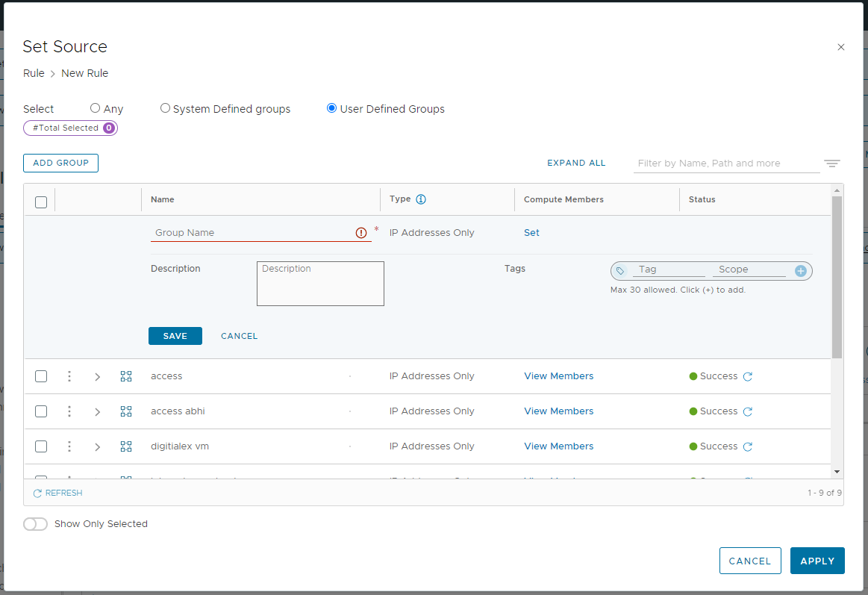Click the ADD GROUP button
This screenshot has height=595, width=868.
(60, 163)
